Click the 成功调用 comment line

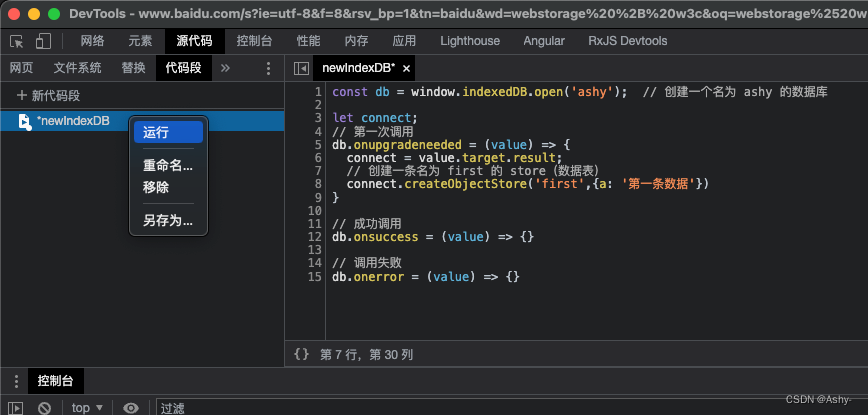[x=366, y=224]
